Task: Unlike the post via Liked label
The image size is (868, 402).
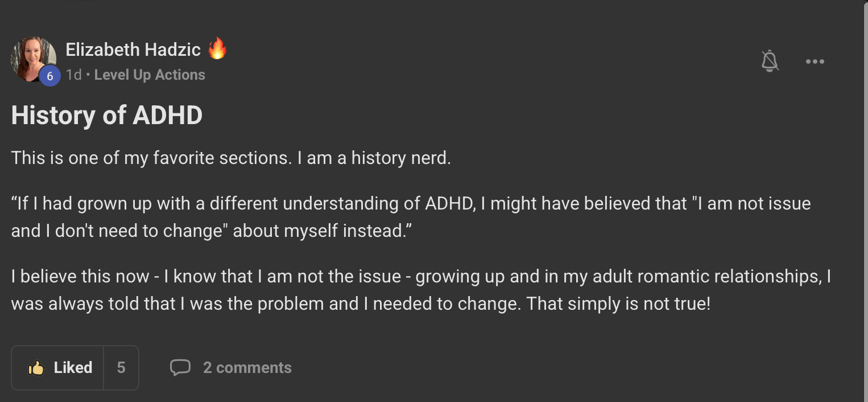Action: (x=73, y=368)
